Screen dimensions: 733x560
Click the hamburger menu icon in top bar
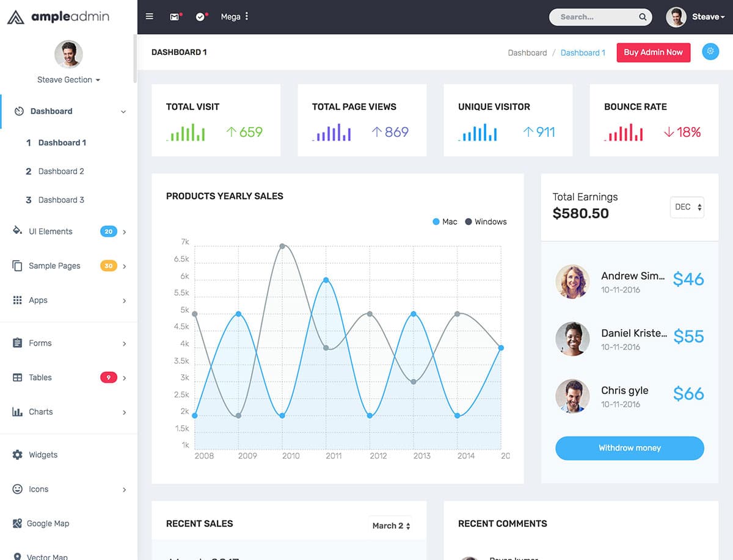[x=150, y=16]
